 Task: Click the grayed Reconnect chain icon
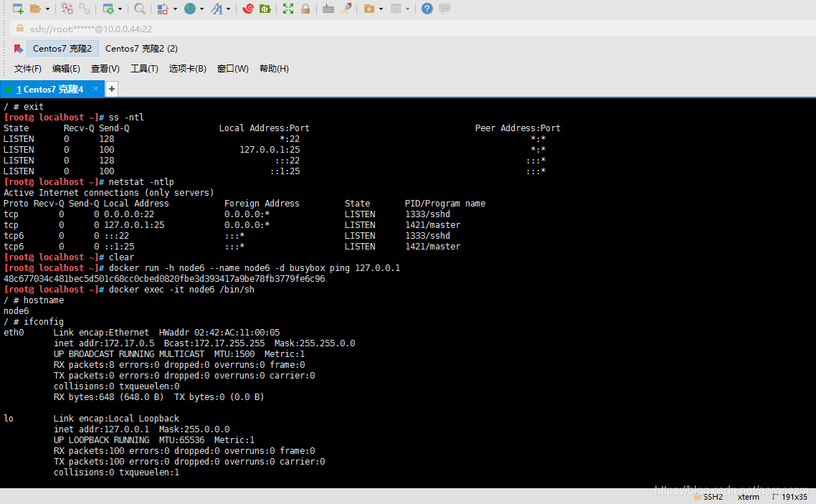click(x=85, y=9)
